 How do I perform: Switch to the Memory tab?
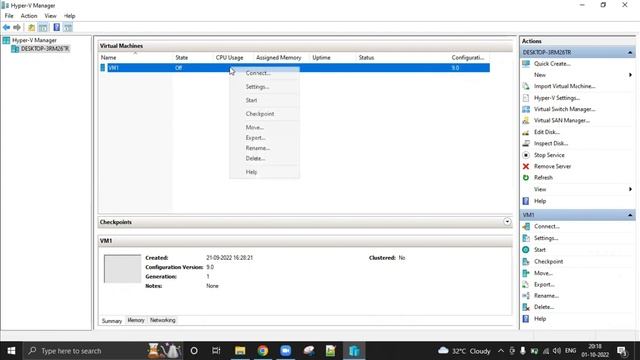[x=136, y=320]
